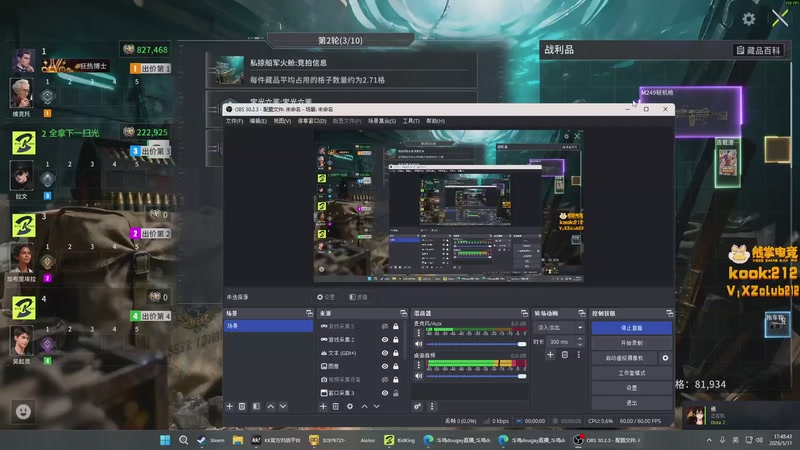This screenshot has height=450, width=800.
Task: Add a new scene with the plus icon
Action: tap(230, 407)
